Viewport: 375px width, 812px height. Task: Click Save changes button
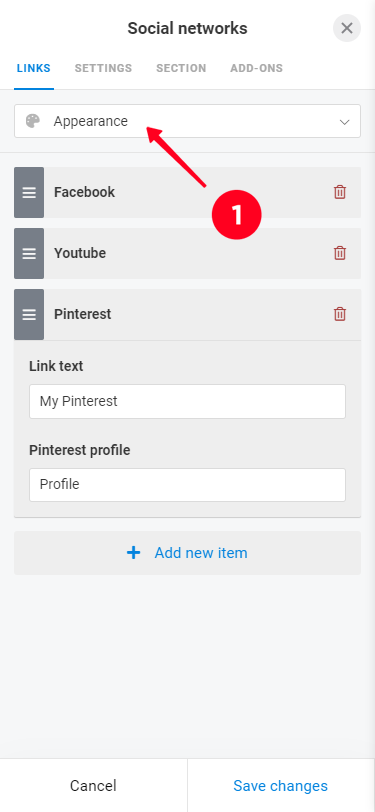(x=281, y=786)
